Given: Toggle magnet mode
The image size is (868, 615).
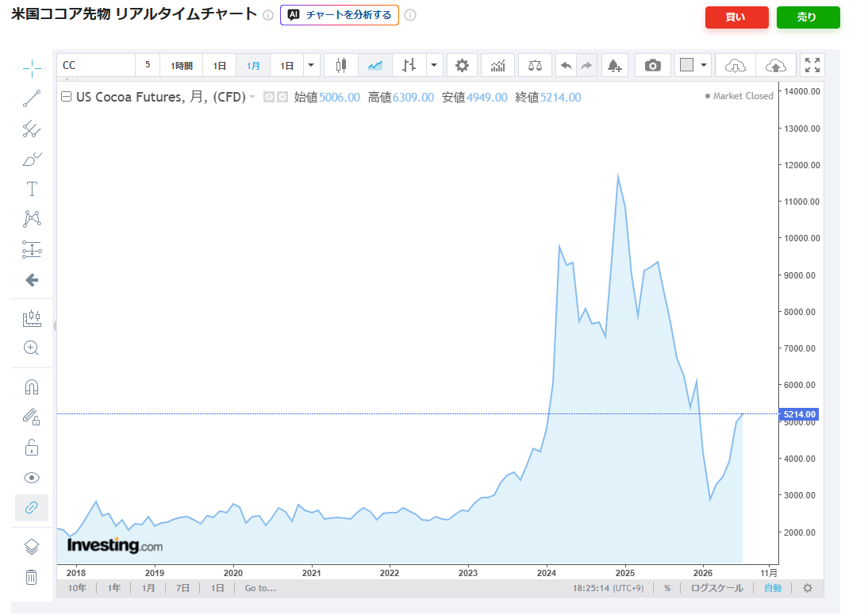Looking at the screenshot, I should coord(32,387).
